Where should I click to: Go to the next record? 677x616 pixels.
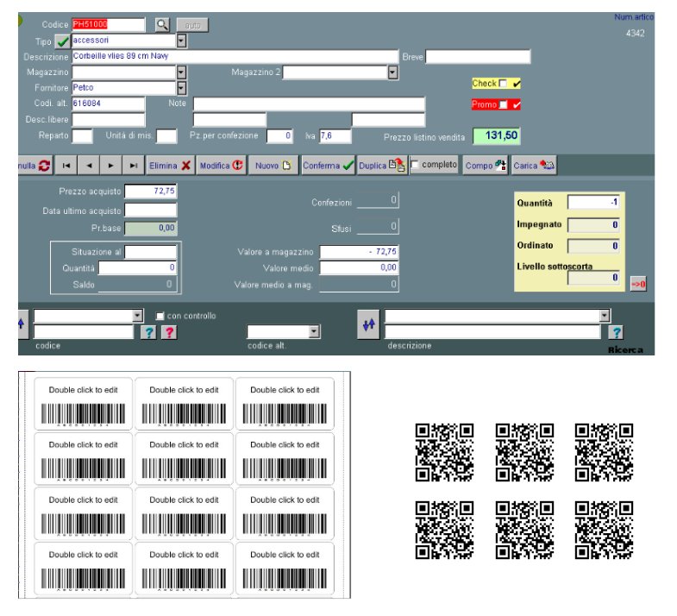tap(111, 166)
